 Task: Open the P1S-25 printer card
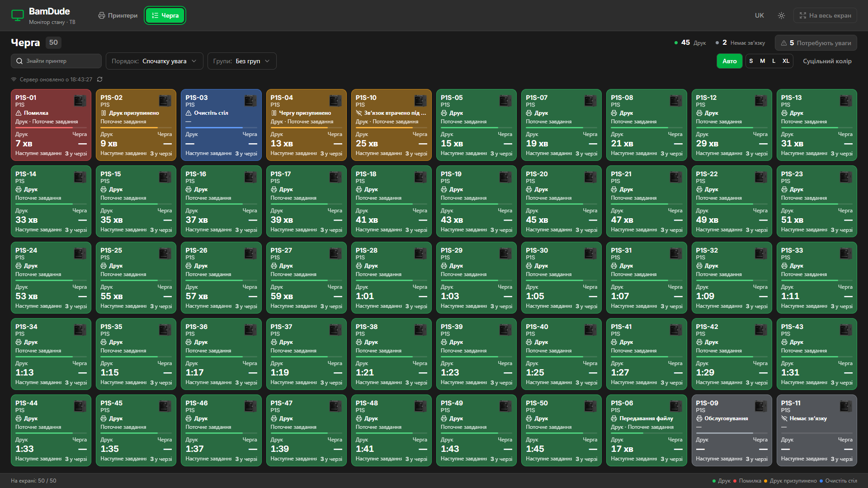(136, 278)
